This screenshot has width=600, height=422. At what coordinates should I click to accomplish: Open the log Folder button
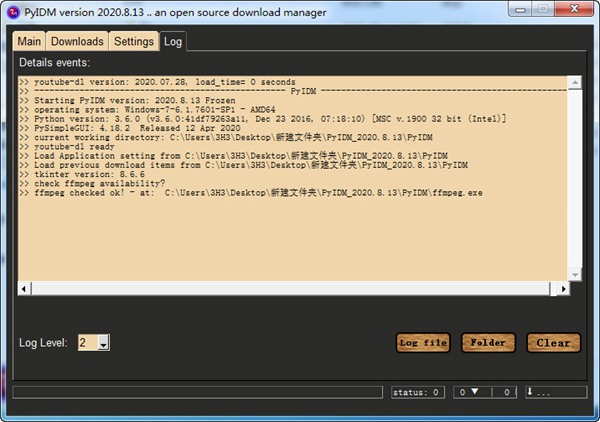(x=488, y=342)
